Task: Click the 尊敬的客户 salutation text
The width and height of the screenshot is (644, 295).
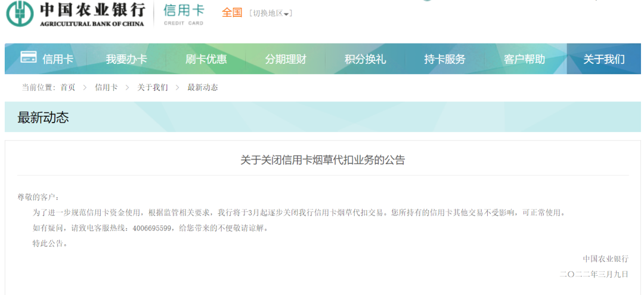Action: click(38, 198)
